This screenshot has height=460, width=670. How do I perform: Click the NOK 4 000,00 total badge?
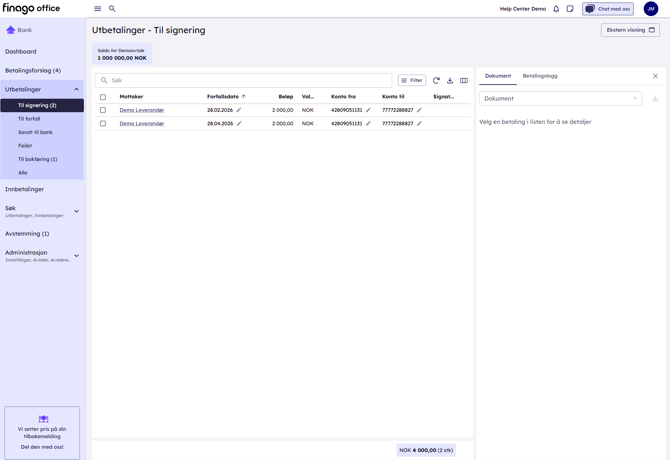click(x=426, y=450)
